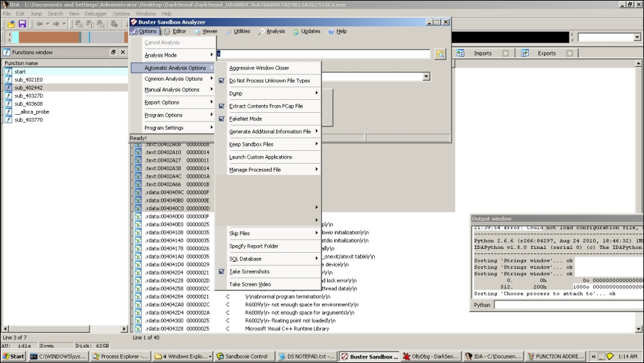Expand the Skip Files submenu
Image resolution: width=644 pixels, height=363 pixels.
(x=268, y=233)
